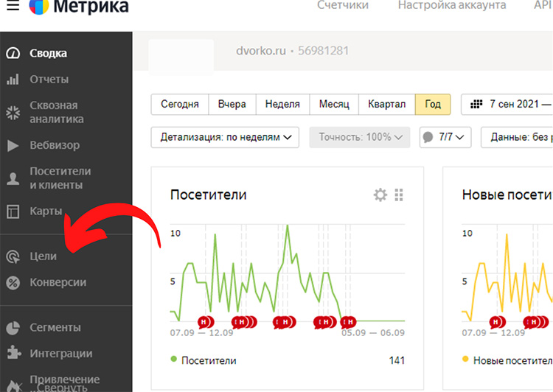Click Посетители и клиенты person icon

(13, 178)
